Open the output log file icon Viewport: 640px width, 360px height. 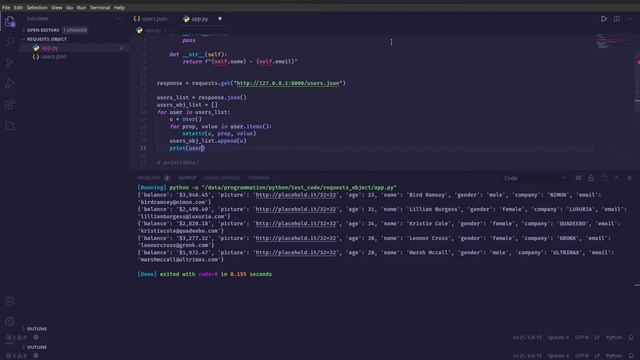tap(604, 178)
